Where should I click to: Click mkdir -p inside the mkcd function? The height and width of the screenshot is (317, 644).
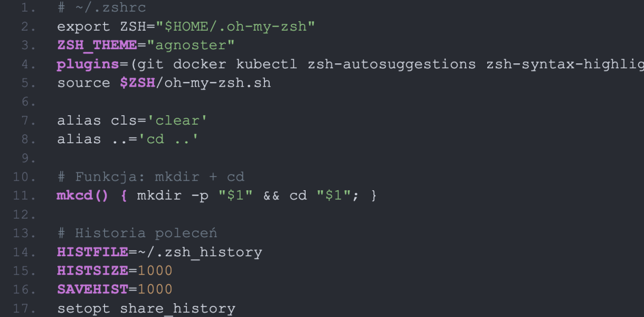(x=173, y=196)
